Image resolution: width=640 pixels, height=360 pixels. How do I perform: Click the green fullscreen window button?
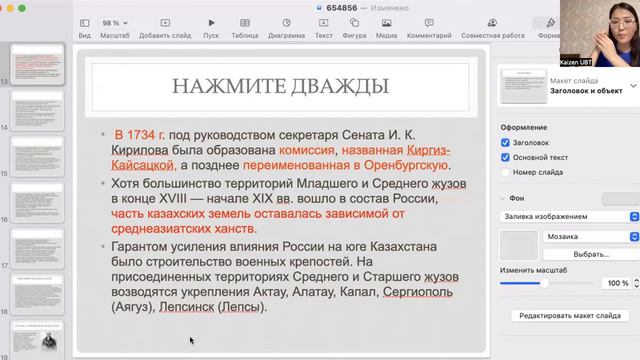point(22,8)
